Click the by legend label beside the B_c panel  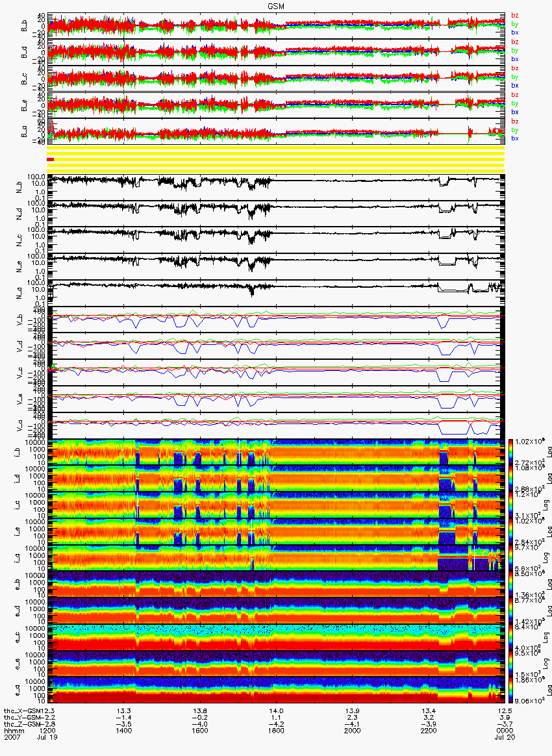515,77
